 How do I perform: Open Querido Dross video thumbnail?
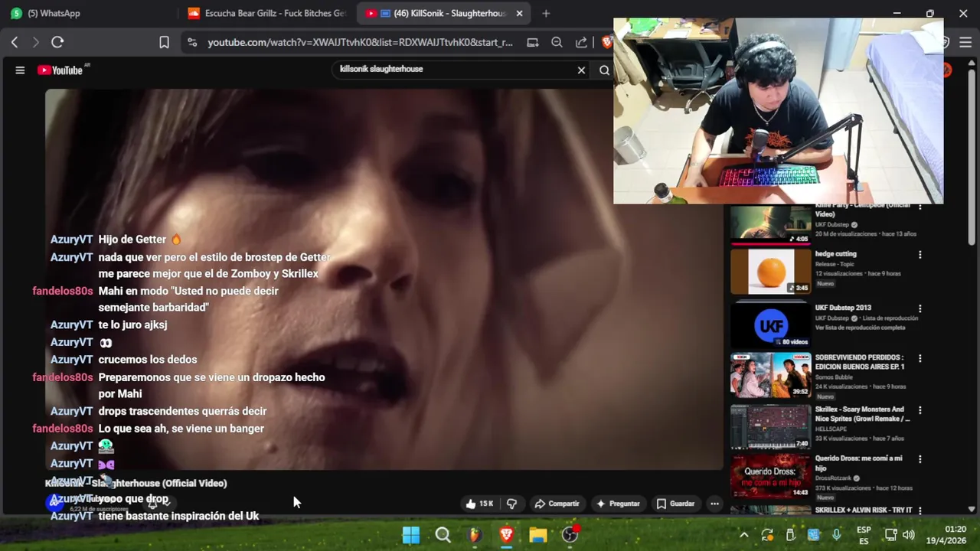point(770,477)
